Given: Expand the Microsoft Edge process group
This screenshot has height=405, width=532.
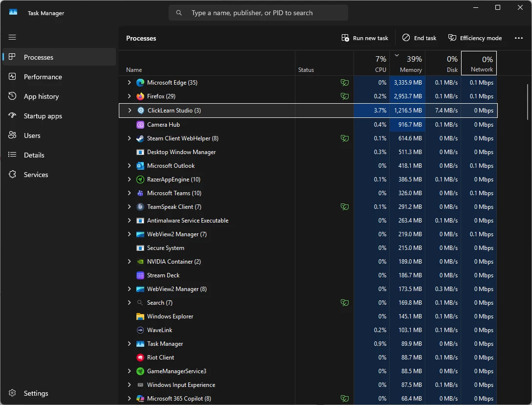Looking at the screenshot, I should click(x=129, y=83).
